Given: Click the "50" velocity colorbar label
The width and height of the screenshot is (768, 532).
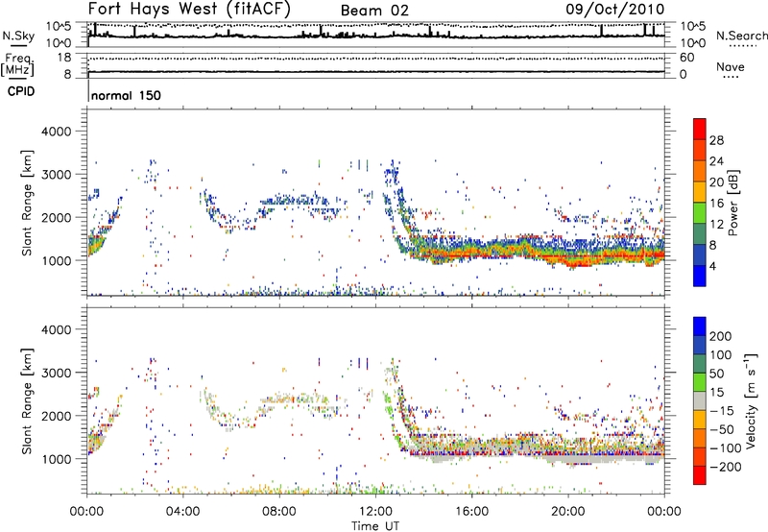Looking at the screenshot, I should [716, 374].
